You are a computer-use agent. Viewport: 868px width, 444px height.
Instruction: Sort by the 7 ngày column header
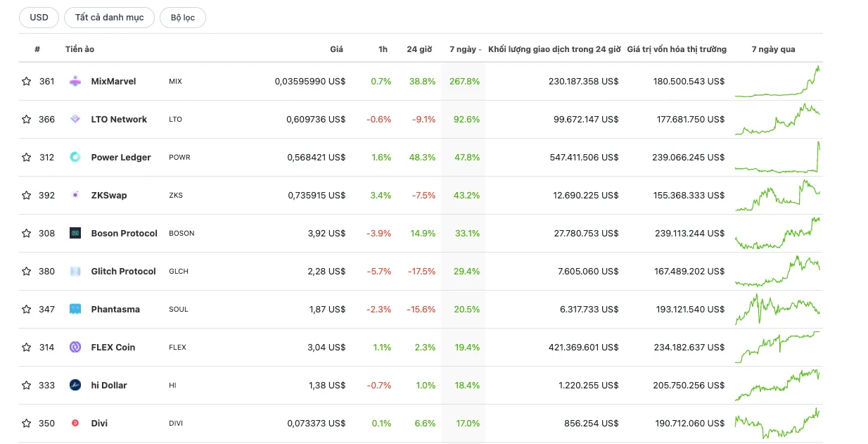[465, 49]
